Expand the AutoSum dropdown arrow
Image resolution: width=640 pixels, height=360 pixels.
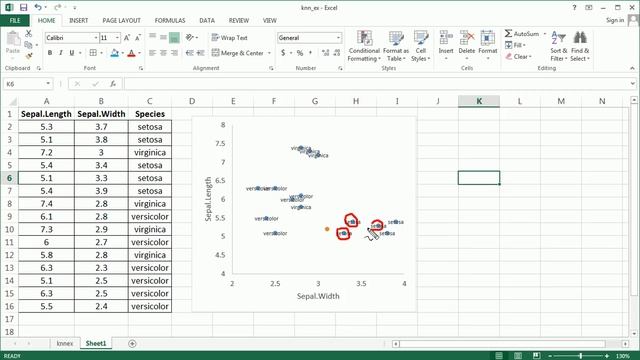coord(544,33)
